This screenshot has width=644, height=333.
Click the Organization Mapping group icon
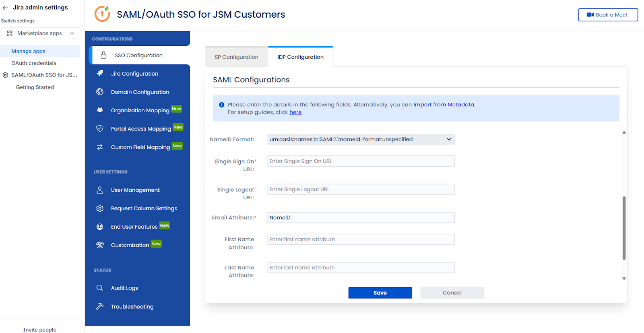click(x=100, y=110)
